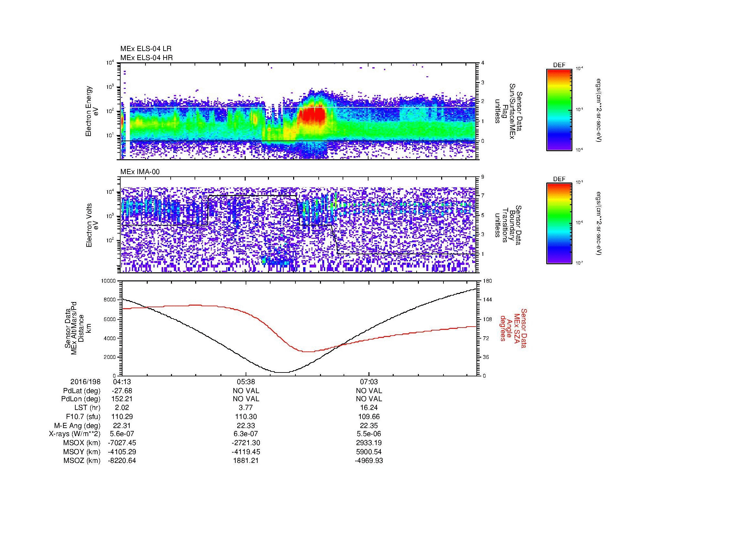Click the 'MEx Alt/Mars/Pd Distance km' axis label
The image size is (756, 534).
pyautogui.click(x=78, y=328)
